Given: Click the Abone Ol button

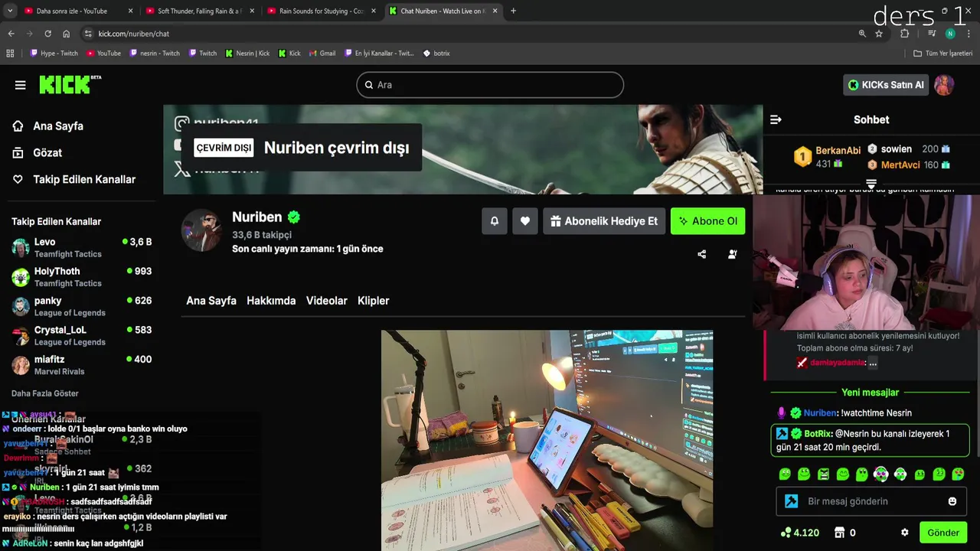Looking at the screenshot, I should click(708, 221).
